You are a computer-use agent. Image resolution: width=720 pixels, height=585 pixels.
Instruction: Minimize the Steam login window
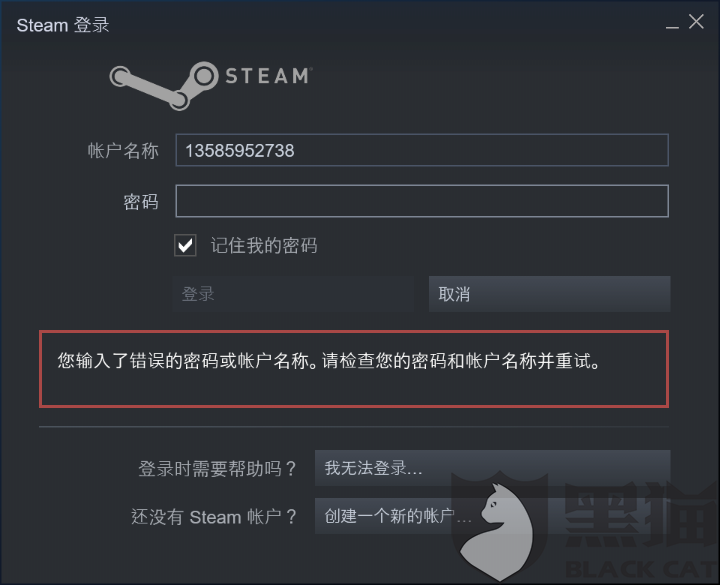[672, 24]
